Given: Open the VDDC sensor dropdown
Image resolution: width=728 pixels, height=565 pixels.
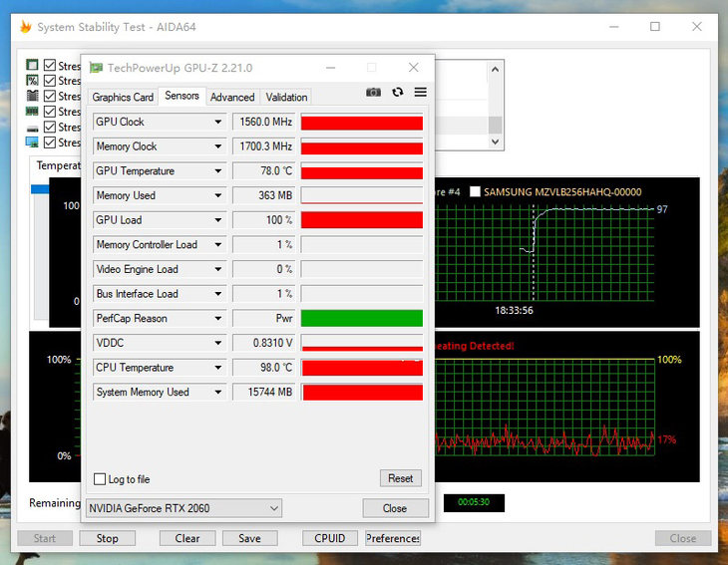Looking at the screenshot, I should pos(217,343).
